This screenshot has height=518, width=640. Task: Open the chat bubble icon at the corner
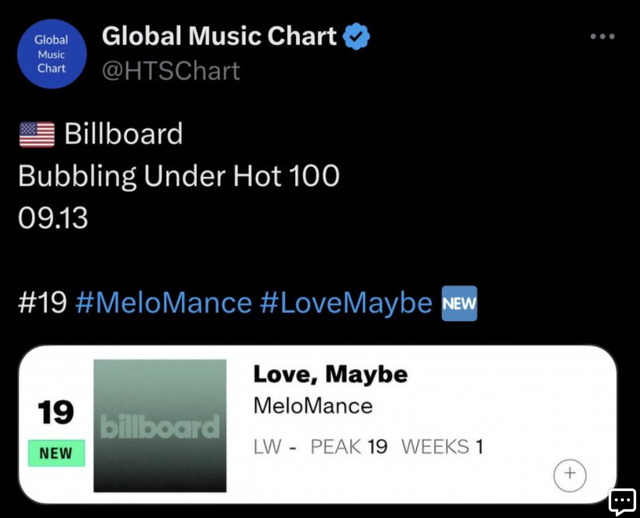[x=622, y=501]
